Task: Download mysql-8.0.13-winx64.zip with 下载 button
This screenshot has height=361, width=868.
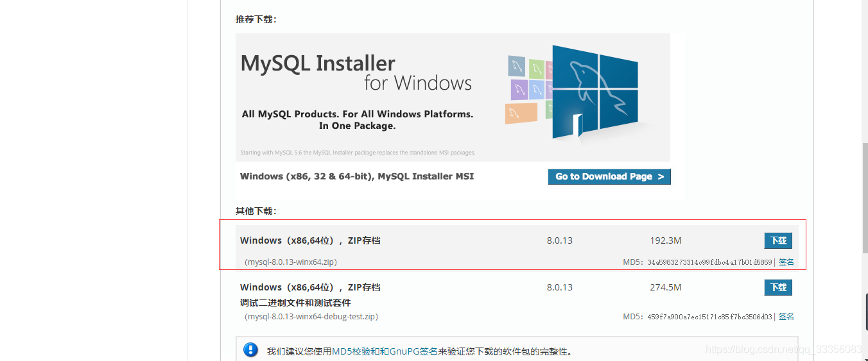Action: pyautogui.click(x=778, y=240)
